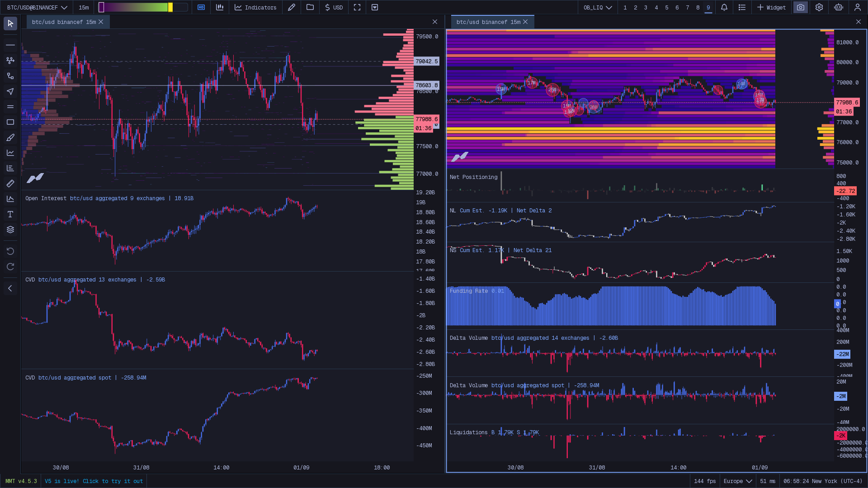Switch to layout tab 5

(x=667, y=7)
